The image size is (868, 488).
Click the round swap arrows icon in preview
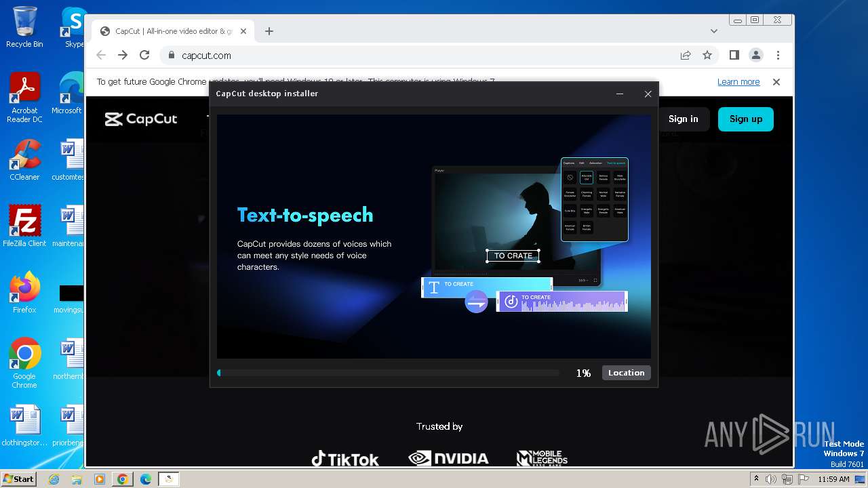[476, 302]
